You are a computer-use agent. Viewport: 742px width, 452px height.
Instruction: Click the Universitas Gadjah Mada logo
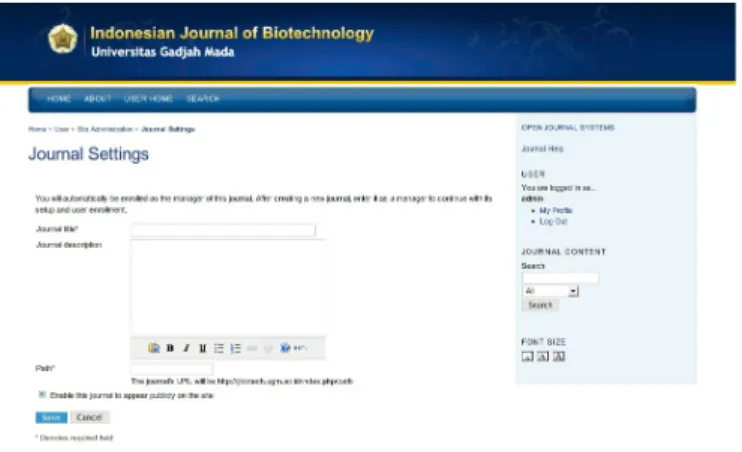point(62,39)
